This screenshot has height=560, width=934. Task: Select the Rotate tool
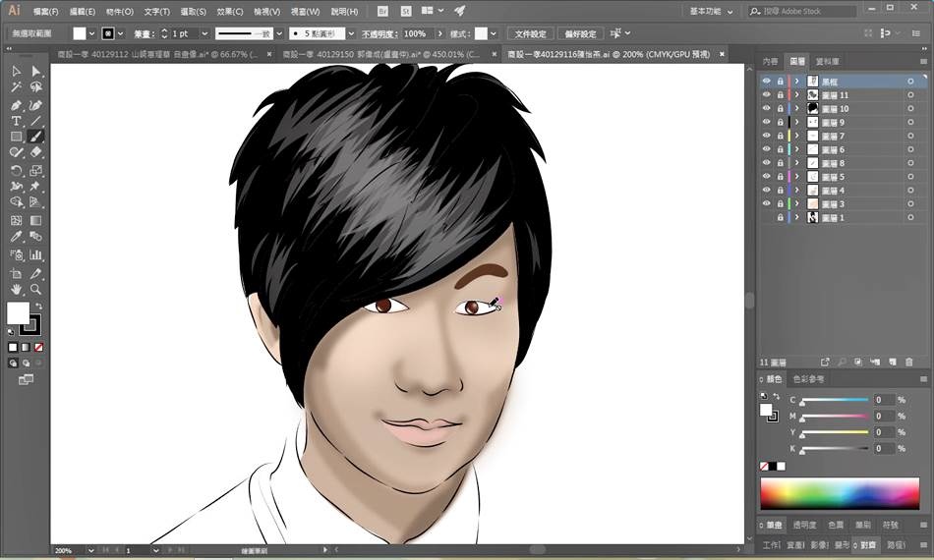click(16, 171)
